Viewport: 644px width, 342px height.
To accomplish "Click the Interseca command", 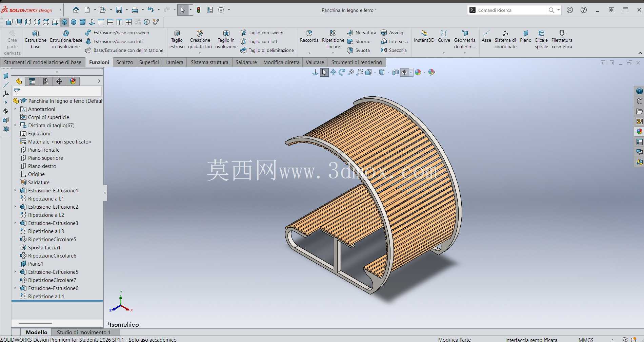I will pos(394,41).
